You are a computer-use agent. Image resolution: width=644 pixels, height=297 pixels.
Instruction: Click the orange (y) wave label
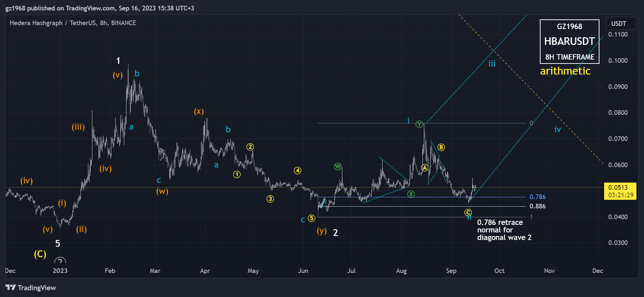322,231
